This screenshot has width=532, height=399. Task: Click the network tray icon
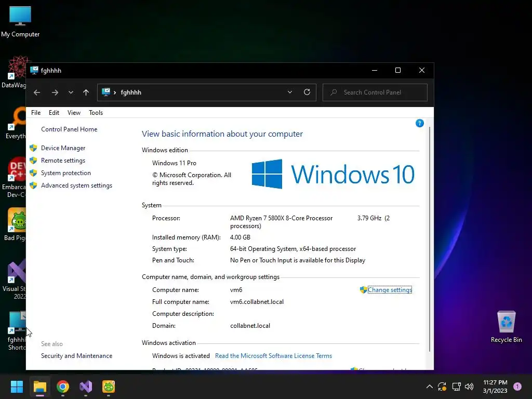pos(456,387)
